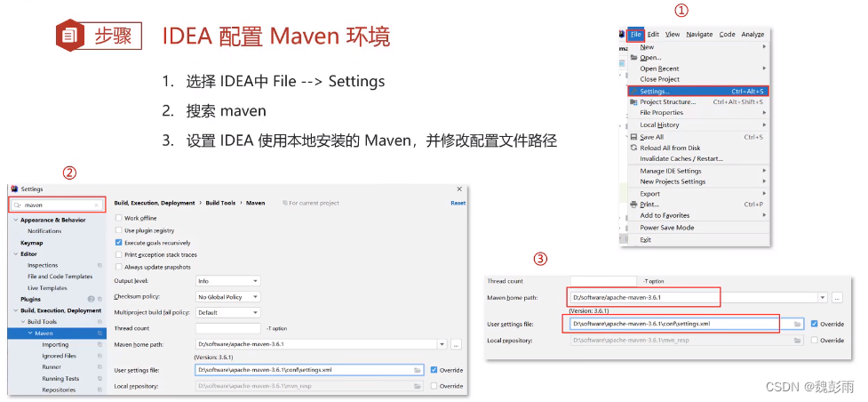
Task: Enable Print exception stack traces
Action: pyautogui.click(x=118, y=254)
